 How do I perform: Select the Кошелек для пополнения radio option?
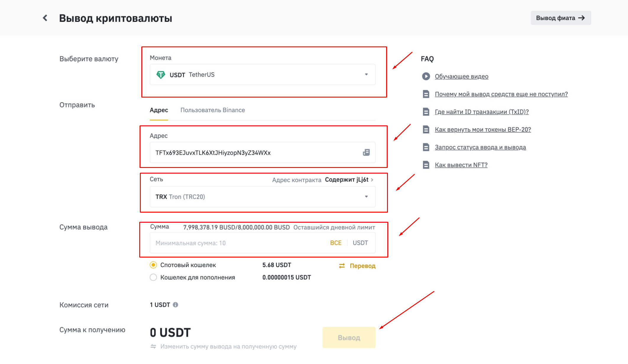click(153, 277)
